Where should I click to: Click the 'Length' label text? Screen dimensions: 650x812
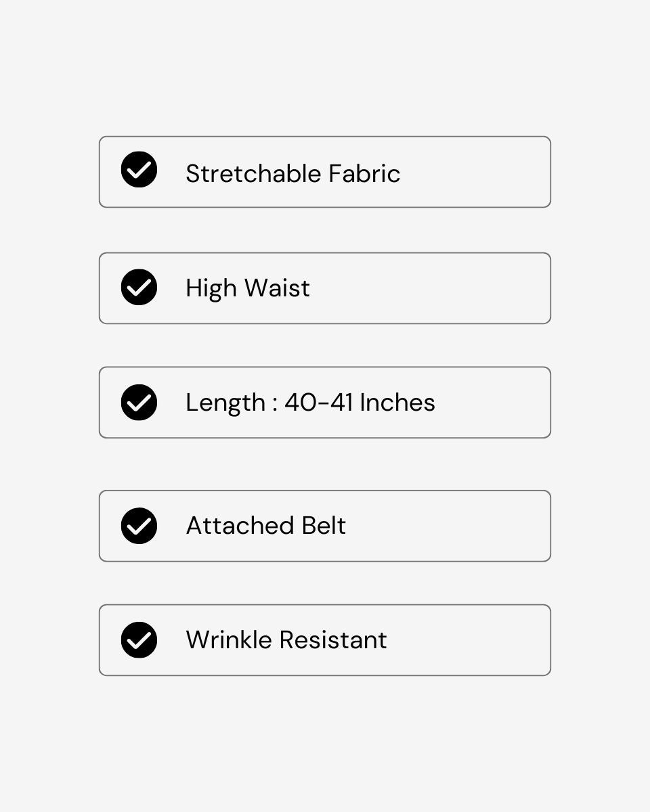(x=225, y=403)
